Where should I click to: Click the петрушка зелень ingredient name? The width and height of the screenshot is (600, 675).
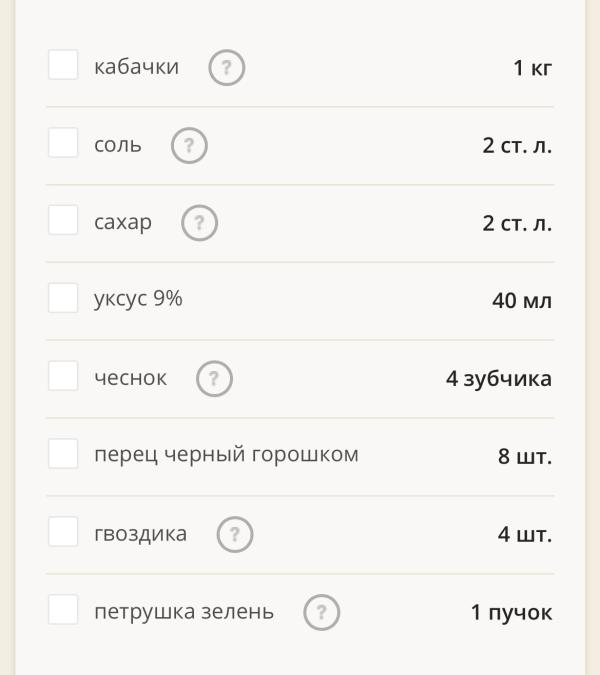tap(184, 612)
